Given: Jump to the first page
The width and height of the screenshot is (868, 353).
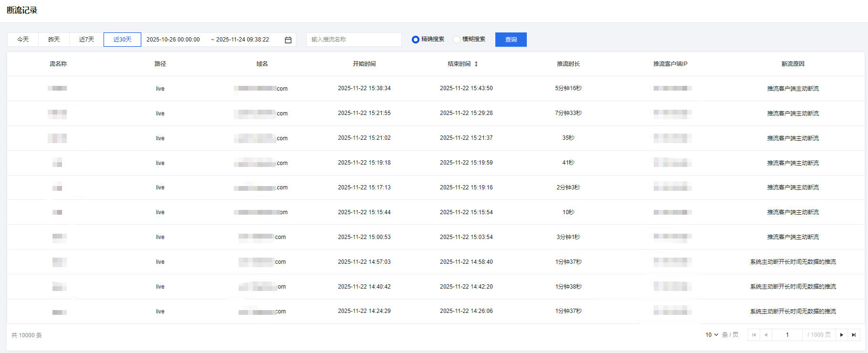Looking at the screenshot, I should pyautogui.click(x=754, y=335).
